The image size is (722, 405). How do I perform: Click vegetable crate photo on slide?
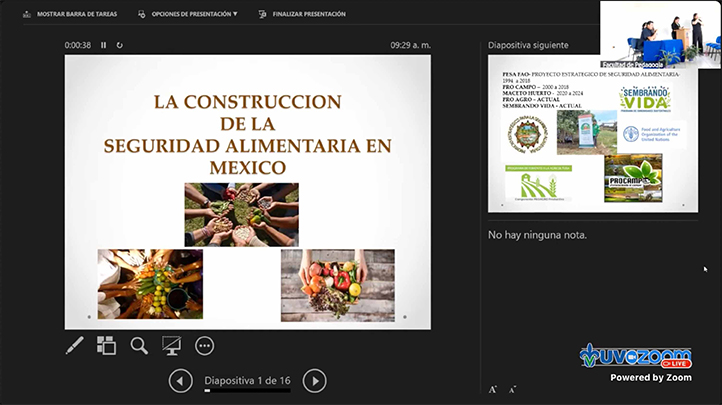coord(338,285)
